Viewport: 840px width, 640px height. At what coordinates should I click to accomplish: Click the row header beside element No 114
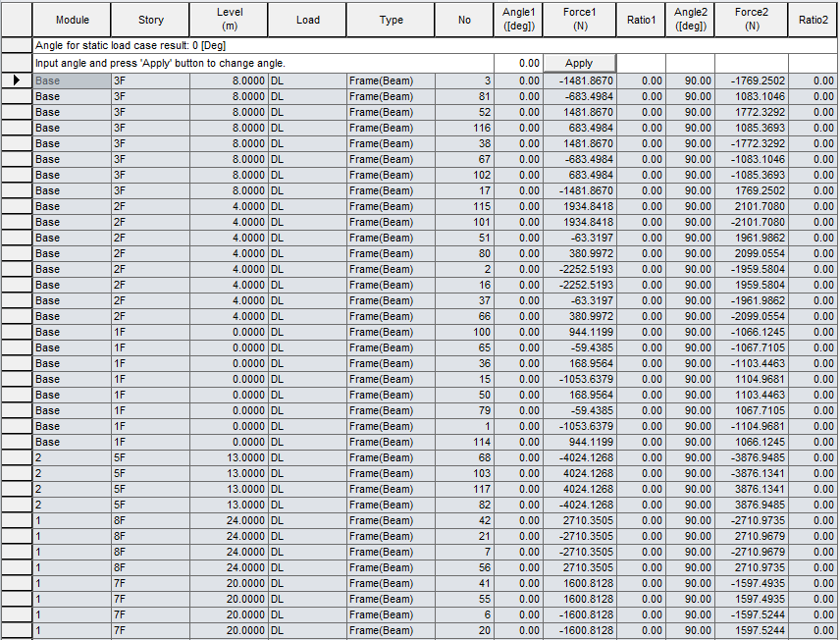[x=17, y=442]
